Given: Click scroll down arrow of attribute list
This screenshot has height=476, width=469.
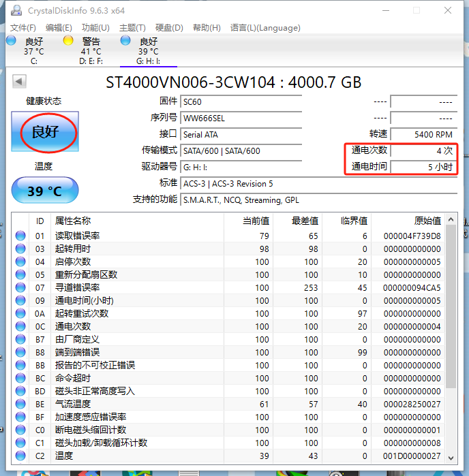Looking at the screenshot, I should [x=451, y=458].
